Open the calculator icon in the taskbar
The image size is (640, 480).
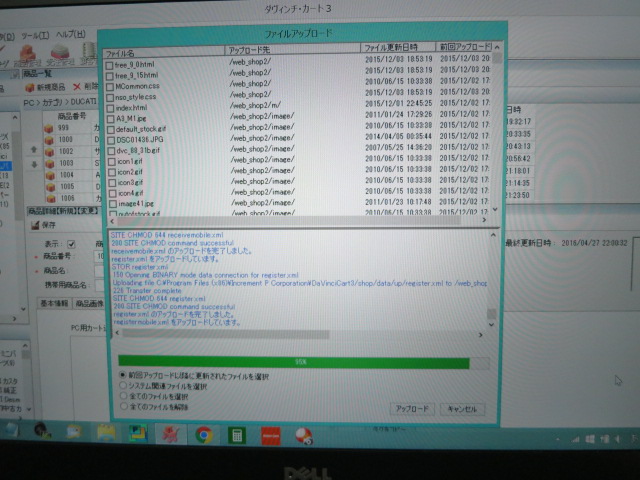tap(238, 434)
